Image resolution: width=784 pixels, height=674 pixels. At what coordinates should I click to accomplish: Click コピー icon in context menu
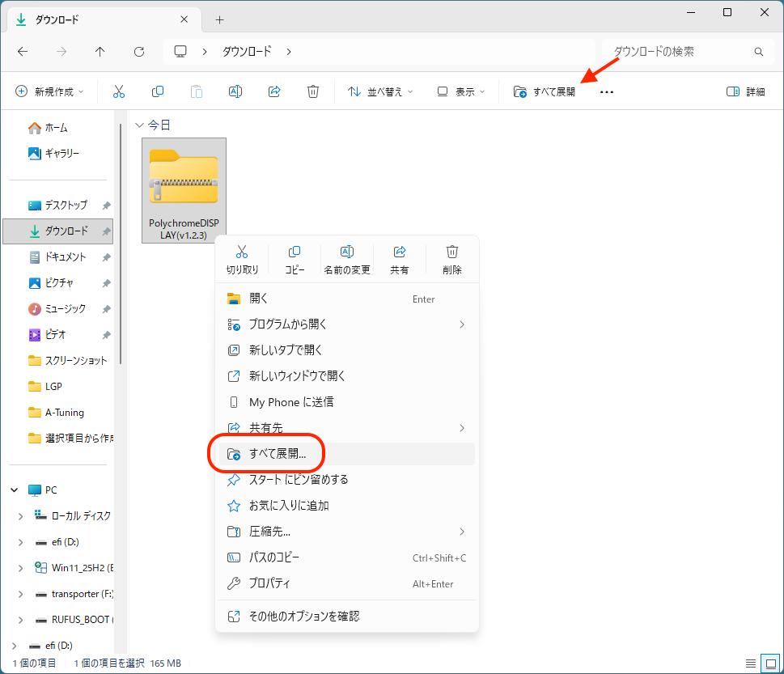point(295,260)
